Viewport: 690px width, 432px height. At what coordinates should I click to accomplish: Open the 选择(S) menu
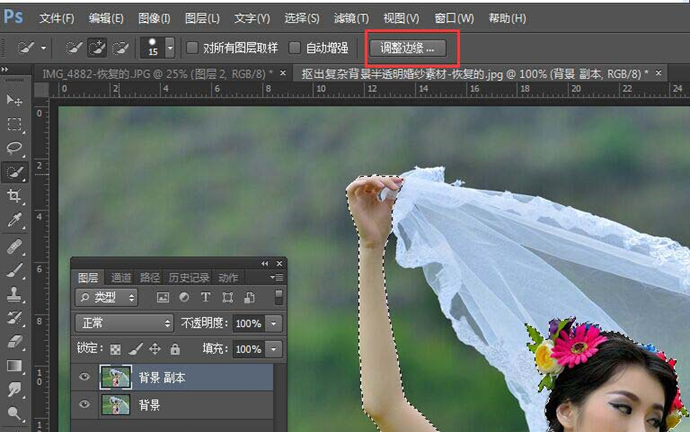pos(301,18)
